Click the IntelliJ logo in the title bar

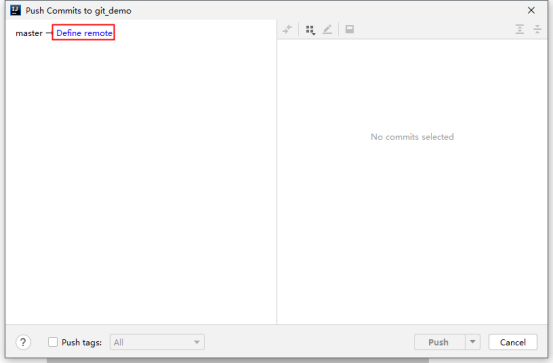[15, 10]
